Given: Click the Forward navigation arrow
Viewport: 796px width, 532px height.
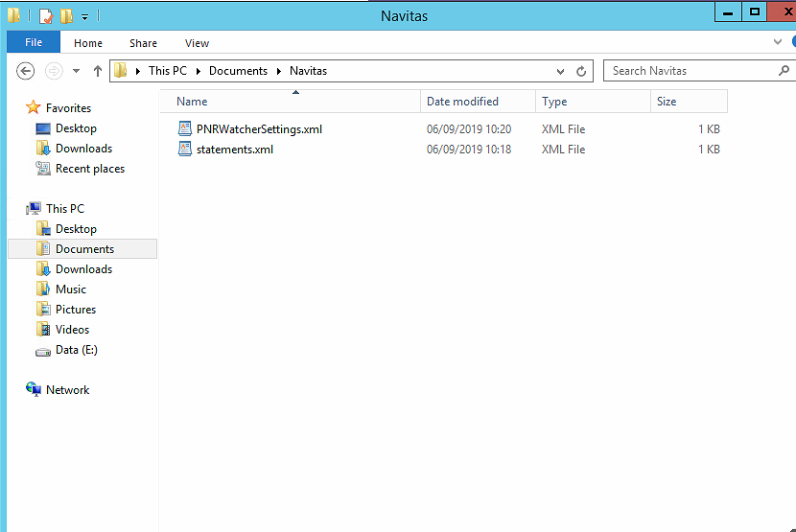Looking at the screenshot, I should coord(54,71).
